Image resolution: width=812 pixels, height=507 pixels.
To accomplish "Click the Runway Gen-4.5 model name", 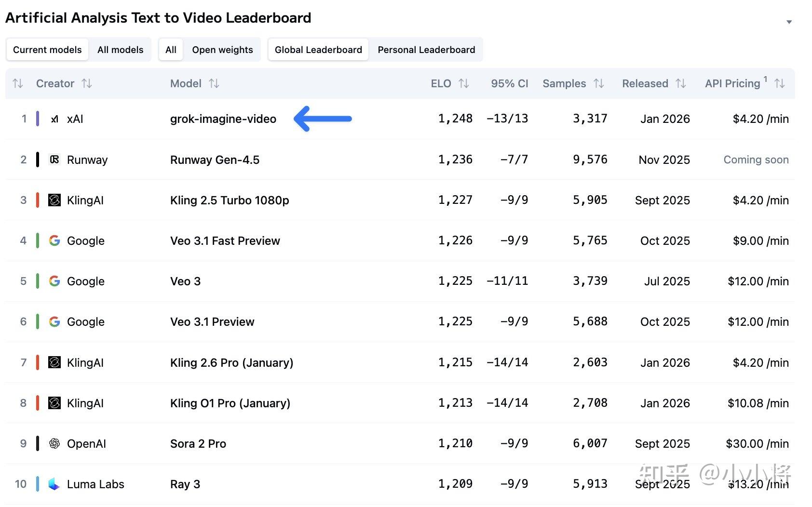I will 215,160.
